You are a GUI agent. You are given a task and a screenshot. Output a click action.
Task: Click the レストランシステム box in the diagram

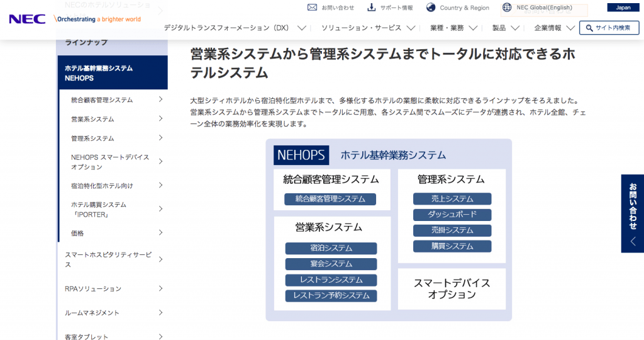tap(331, 280)
